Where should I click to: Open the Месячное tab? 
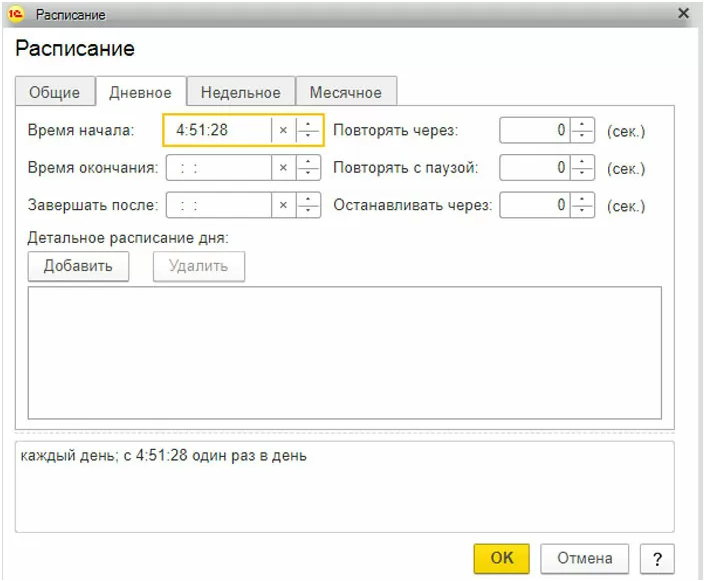tap(345, 92)
